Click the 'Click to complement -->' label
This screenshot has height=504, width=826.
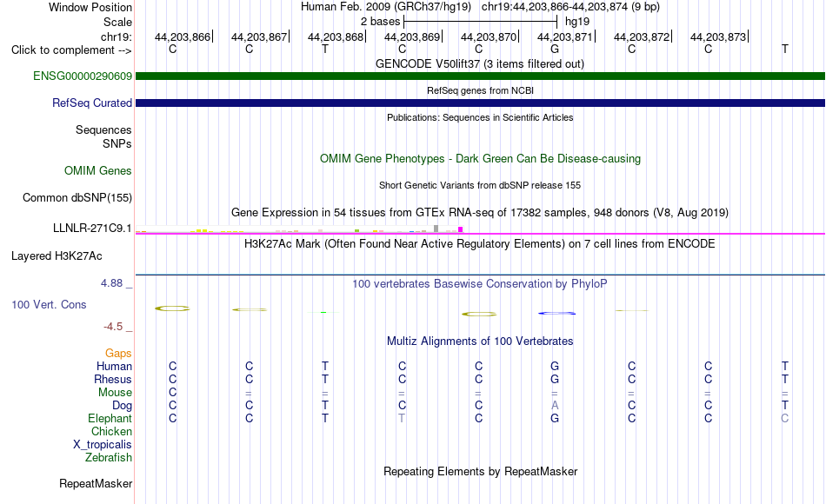[71, 50]
